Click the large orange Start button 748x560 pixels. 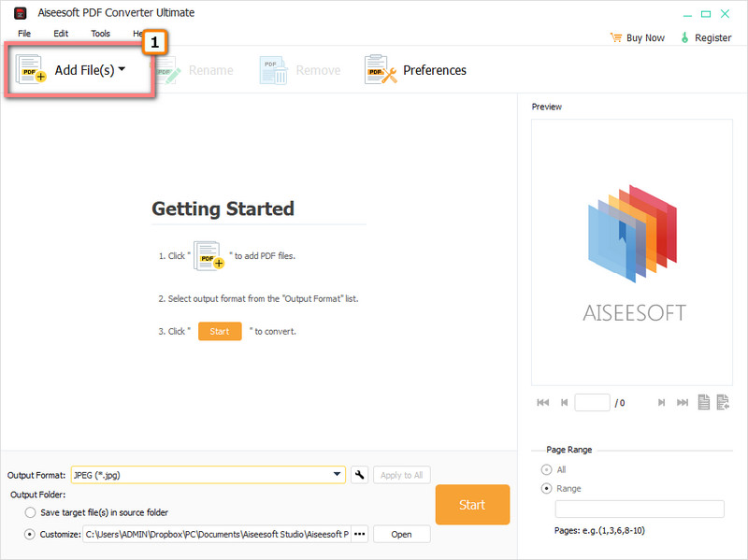[472, 505]
